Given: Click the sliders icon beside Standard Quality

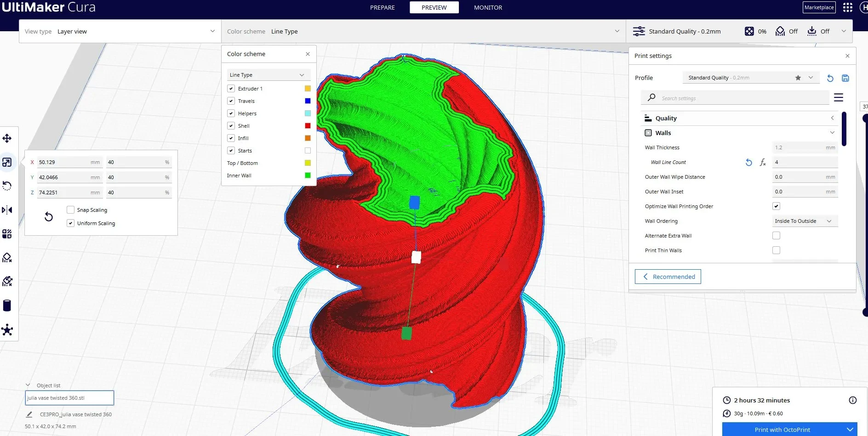Looking at the screenshot, I should click(x=639, y=31).
